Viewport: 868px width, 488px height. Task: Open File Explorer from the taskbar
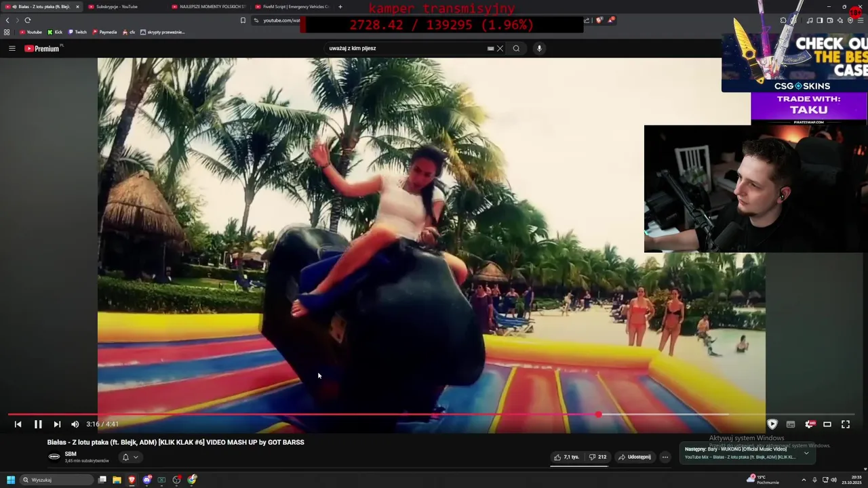click(x=117, y=480)
